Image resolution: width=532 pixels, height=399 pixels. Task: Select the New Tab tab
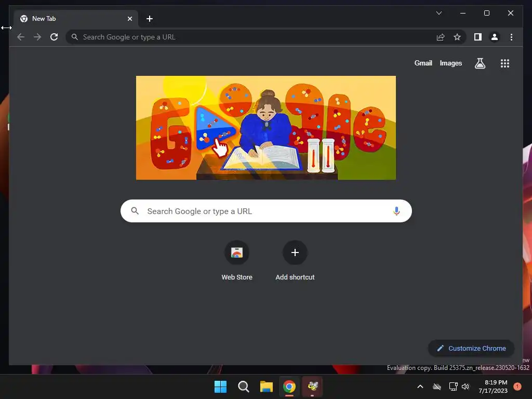[x=76, y=19]
